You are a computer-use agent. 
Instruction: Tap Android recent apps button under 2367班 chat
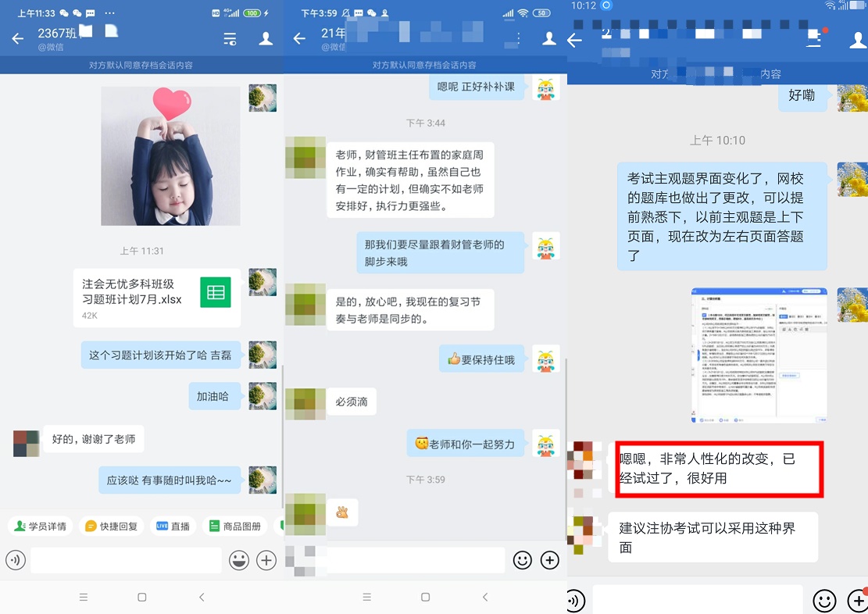coord(84,597)
